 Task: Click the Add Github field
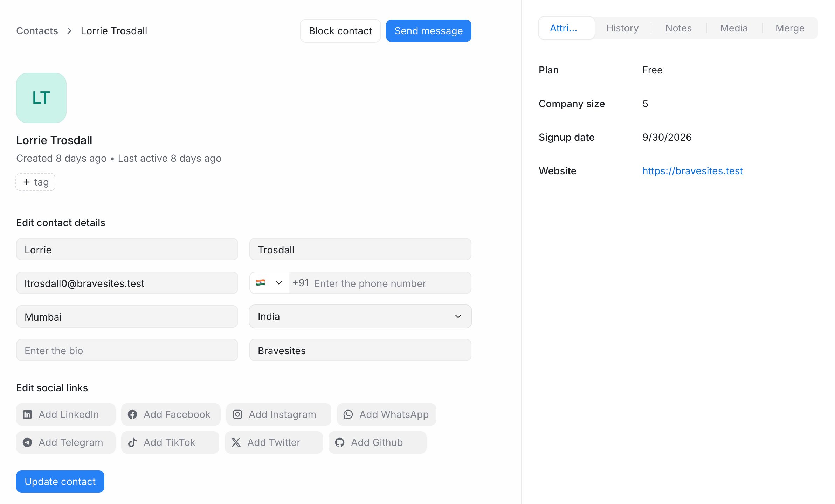click(378, 442)
